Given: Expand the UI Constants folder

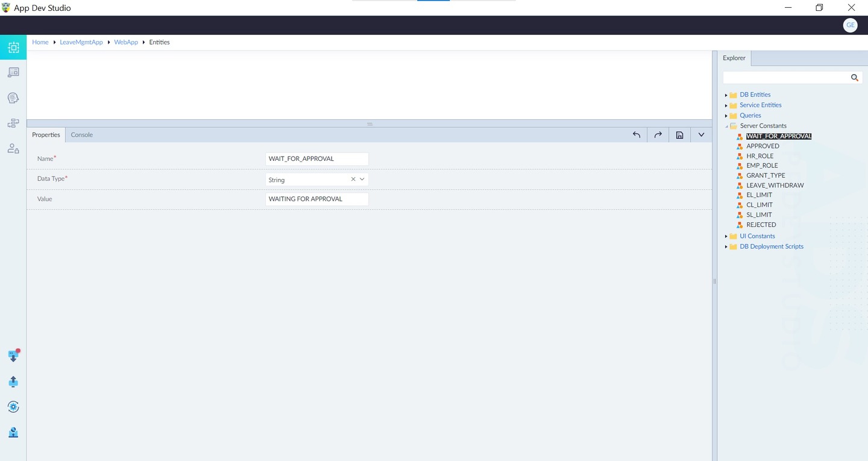Looking at the screenshot, I should [726, 236].
